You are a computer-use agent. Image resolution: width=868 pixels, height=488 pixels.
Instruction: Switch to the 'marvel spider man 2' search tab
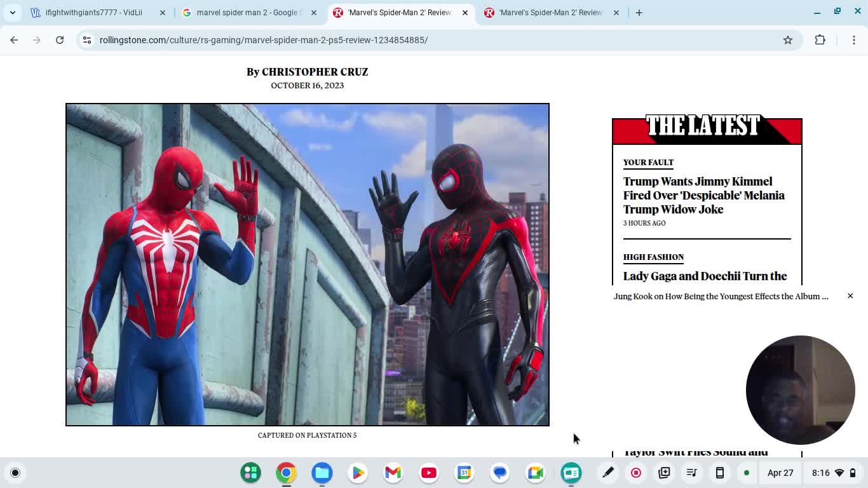248,12
